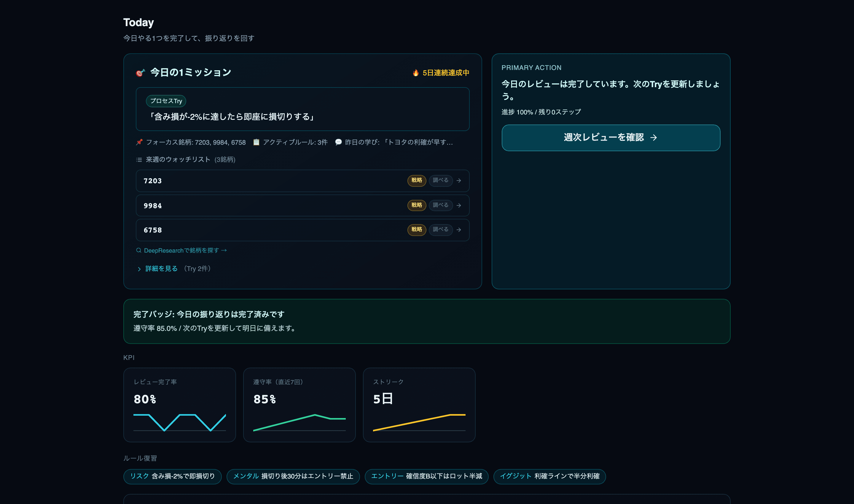This screenshot has height=504, width=854.
Task: Expand 詳細を見る chevron for Try details
Action: tap(139, 269)
